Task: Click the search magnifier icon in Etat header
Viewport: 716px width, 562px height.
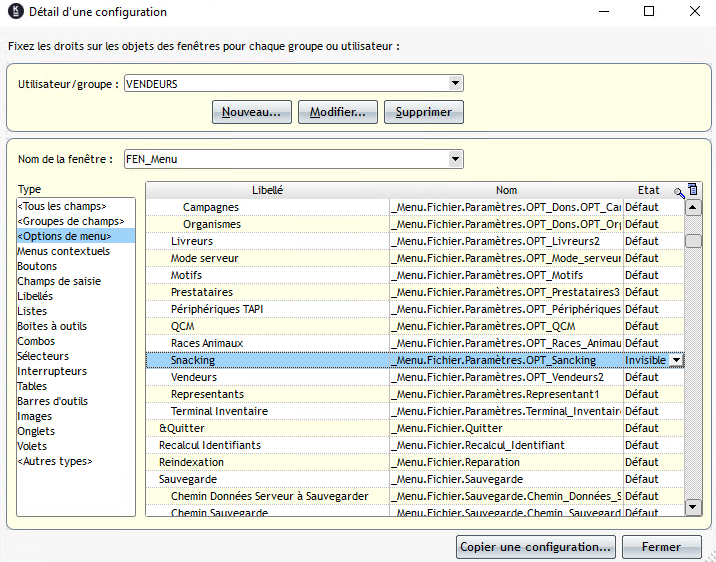Action: point(680,190)
